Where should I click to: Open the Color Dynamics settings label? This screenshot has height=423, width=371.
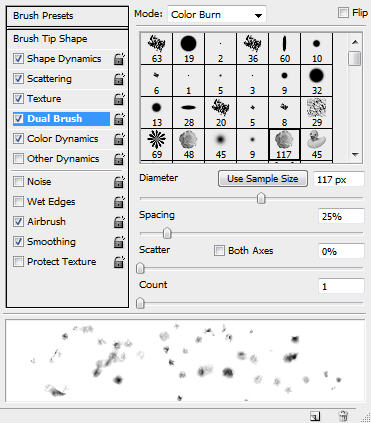63,139
